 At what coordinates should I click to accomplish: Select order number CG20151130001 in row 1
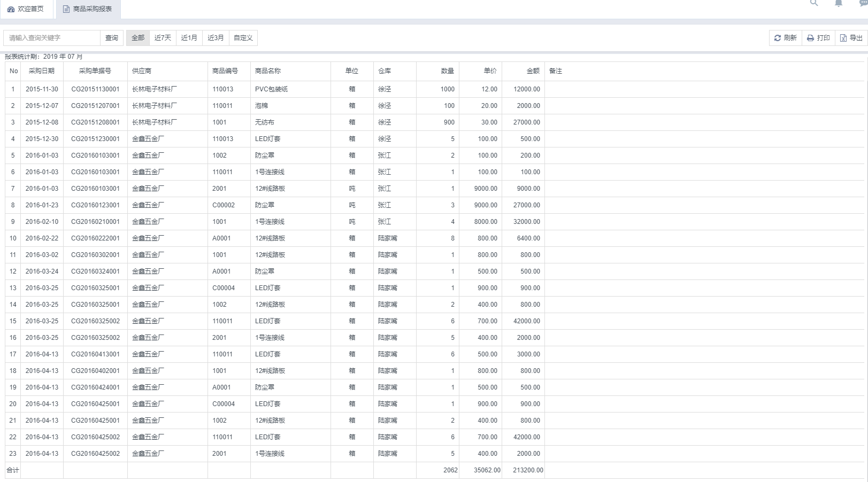point(95,89)
